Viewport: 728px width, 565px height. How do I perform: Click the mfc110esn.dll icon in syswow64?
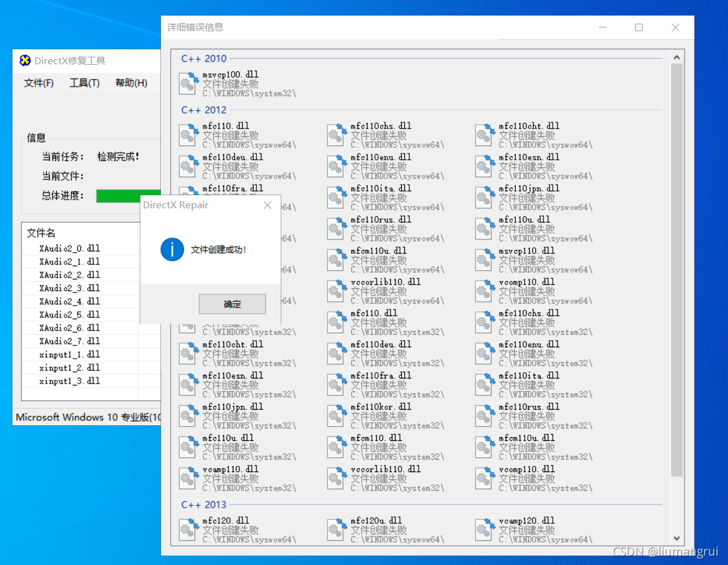tap(485, 167)
